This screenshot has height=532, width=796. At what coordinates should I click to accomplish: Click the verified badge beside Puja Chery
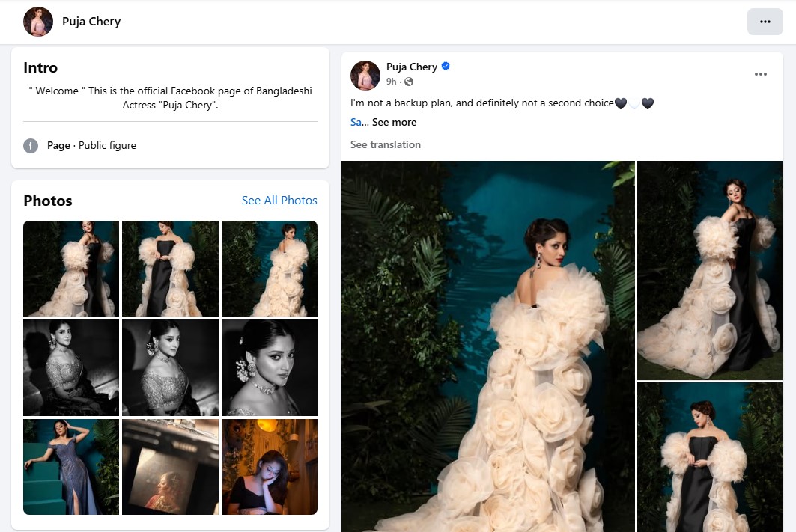pos(446,67)
